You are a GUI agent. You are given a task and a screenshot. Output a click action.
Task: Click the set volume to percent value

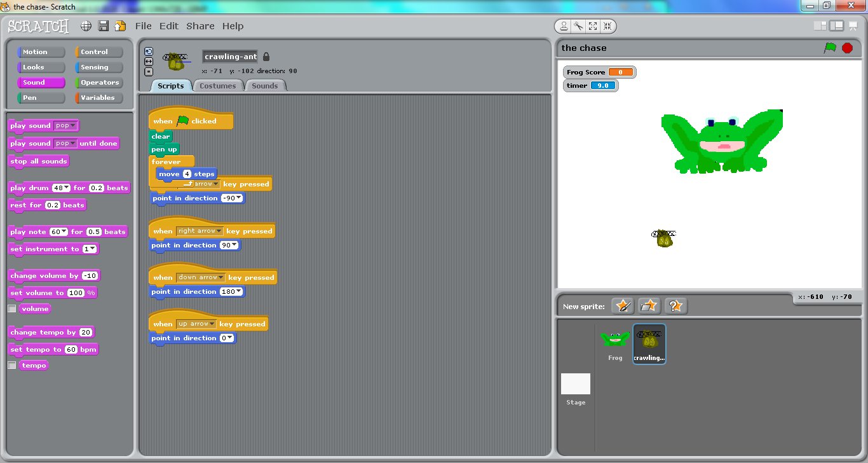[x=76, y=293]
